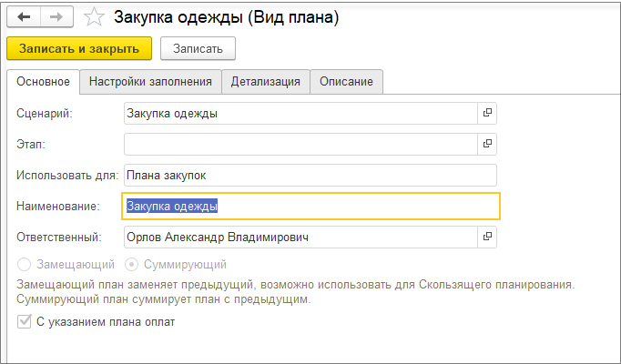Open the Ответственный field's open-form icon
Viewport: 621px width, 364px height.
tap(487, 237)
